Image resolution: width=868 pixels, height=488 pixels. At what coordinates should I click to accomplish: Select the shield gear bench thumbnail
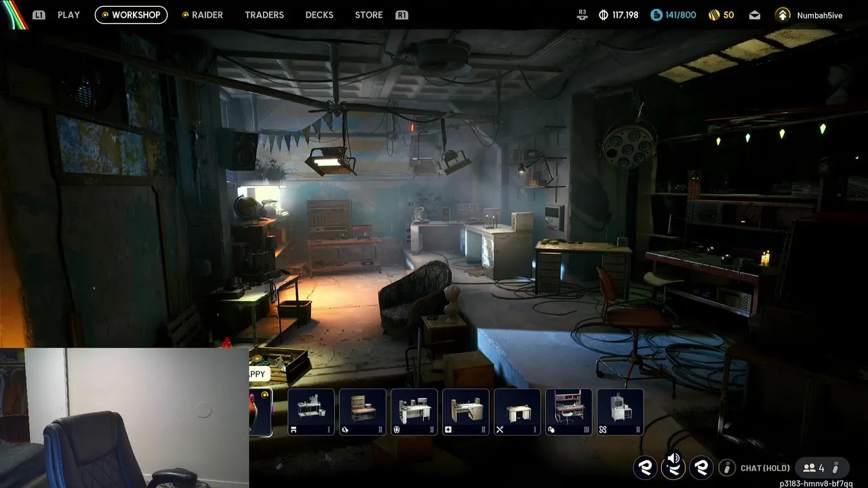414,412
